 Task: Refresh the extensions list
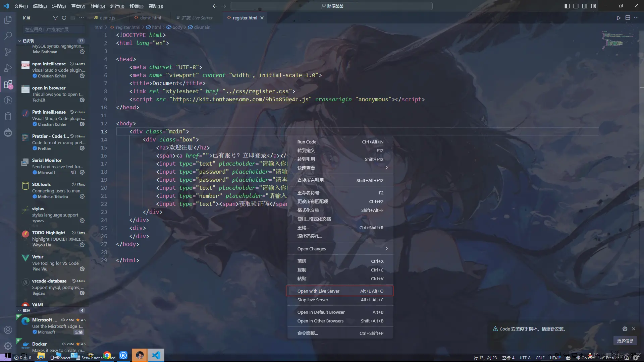[64, 18]
